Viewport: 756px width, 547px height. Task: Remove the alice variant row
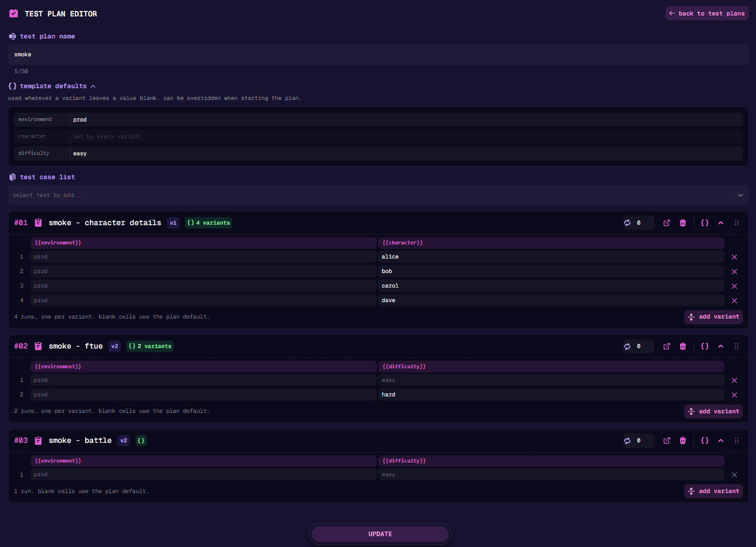pos(734,257)
